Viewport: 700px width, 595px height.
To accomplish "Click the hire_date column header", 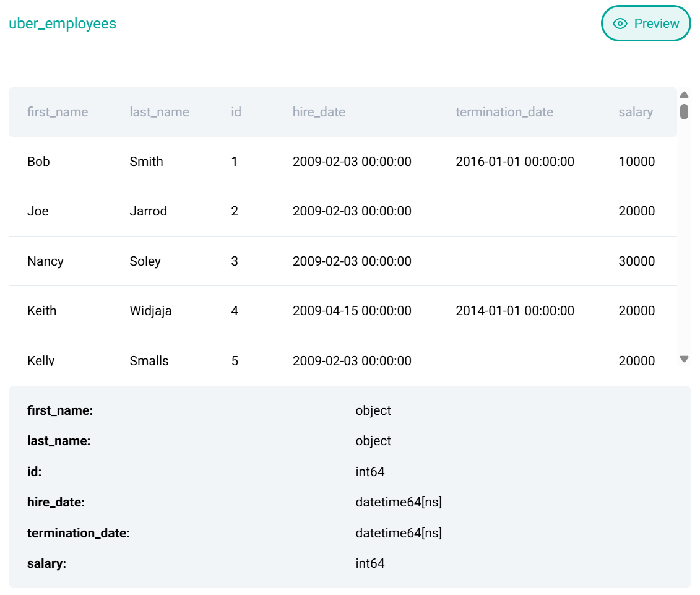I will (319, 111).
